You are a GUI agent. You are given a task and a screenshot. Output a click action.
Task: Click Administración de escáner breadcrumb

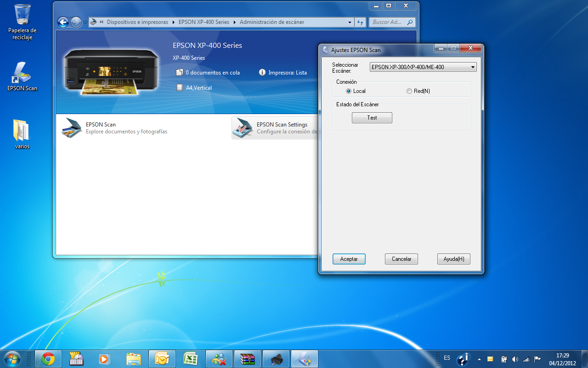tap(272, 22)
